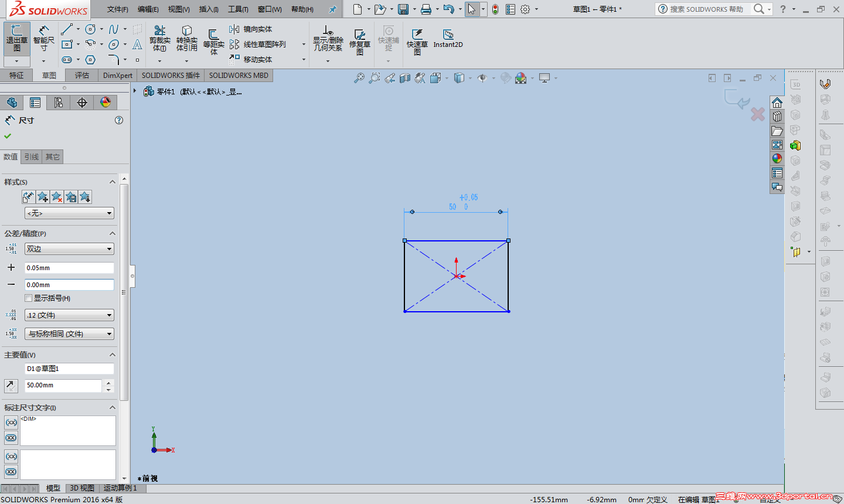Open the Appearances color ball in task pane
Image resolution: width=844 pixels, height=504 pixels.
tap(777, 158)
